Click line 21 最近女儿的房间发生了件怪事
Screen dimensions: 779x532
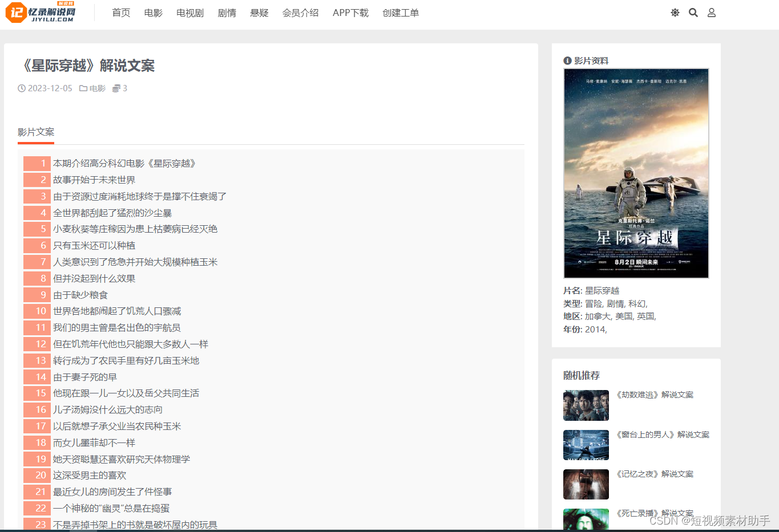pos(112,492)
